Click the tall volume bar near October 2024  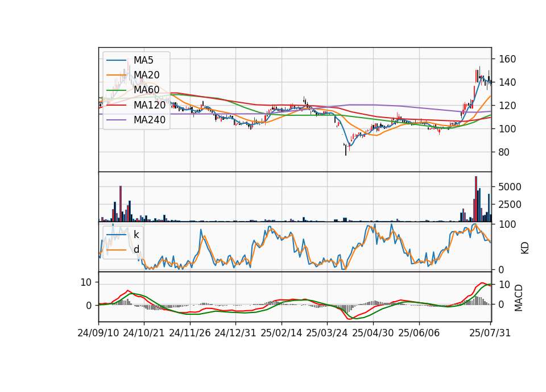[x=121, y=204]
